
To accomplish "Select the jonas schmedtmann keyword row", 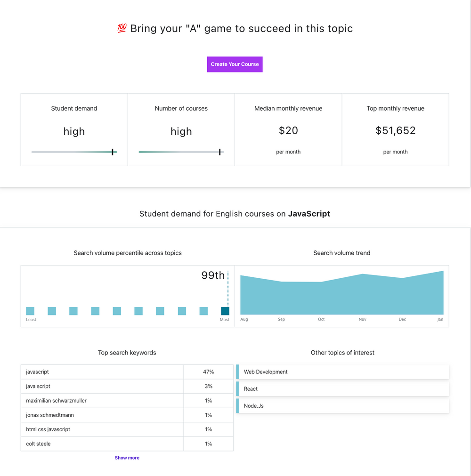I will (102, 415).
